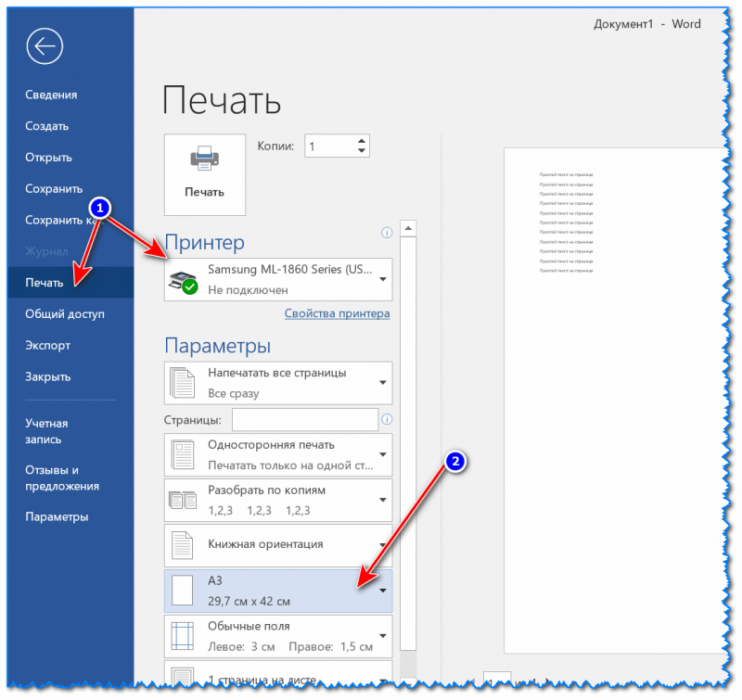The image size is (742, 700).
Task: Open the Сведения menu item
Action: [51, 95]
